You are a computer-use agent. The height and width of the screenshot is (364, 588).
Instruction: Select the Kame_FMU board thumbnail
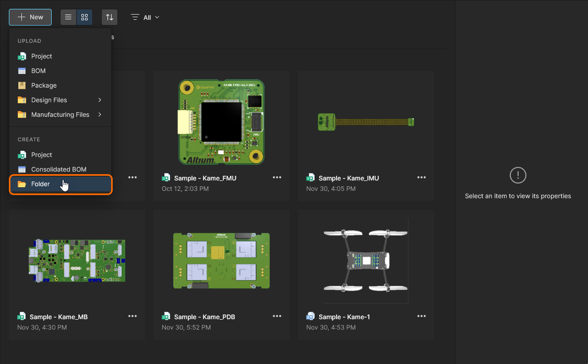221,122
